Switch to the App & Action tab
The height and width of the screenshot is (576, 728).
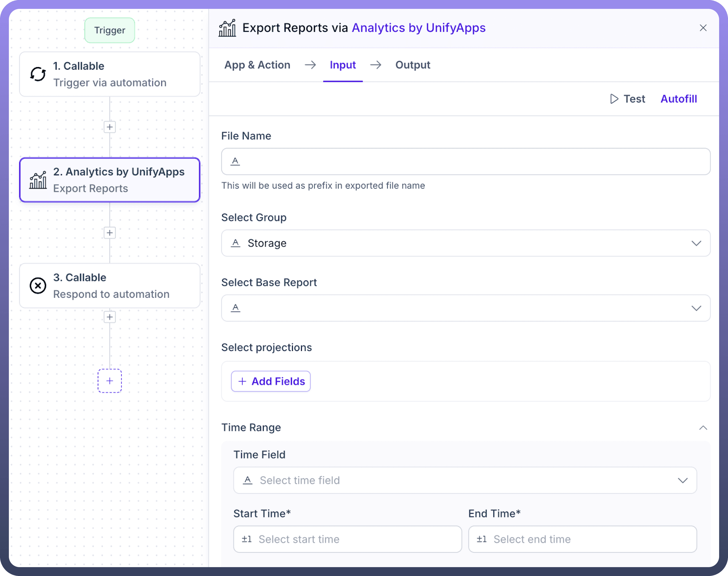click(257, 65)
